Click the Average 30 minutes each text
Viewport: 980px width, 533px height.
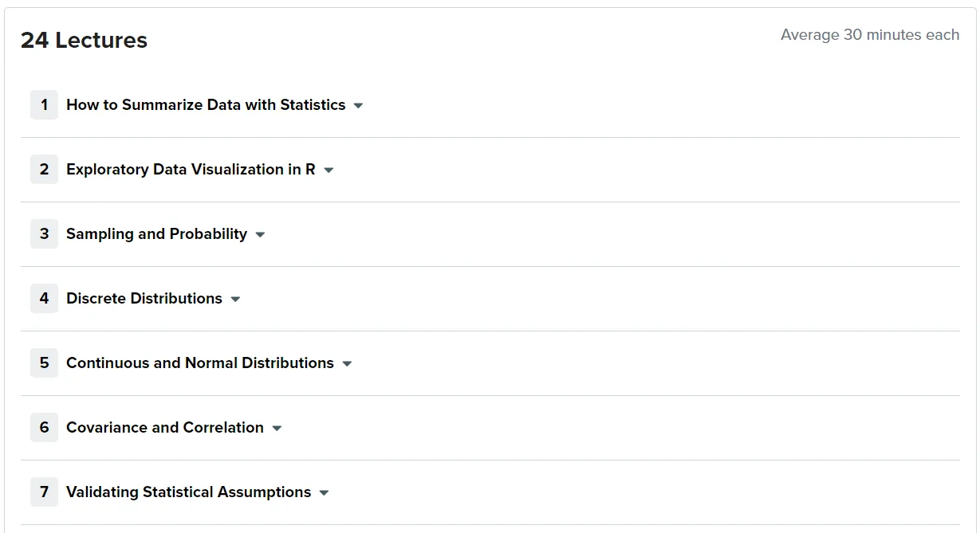[870, 34]
